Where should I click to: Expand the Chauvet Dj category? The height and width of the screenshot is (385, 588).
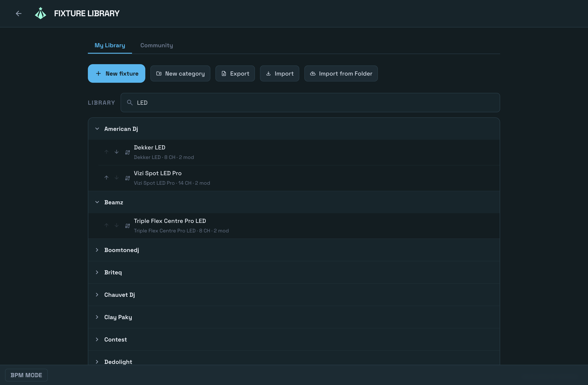[x=294, y=295]
